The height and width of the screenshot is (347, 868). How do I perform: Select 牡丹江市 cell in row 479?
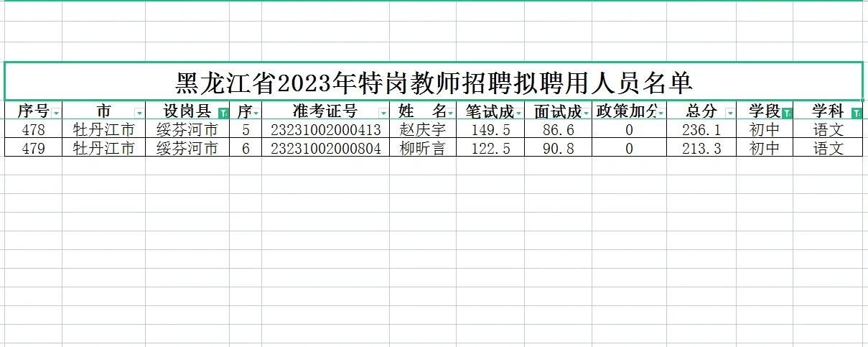103,148
